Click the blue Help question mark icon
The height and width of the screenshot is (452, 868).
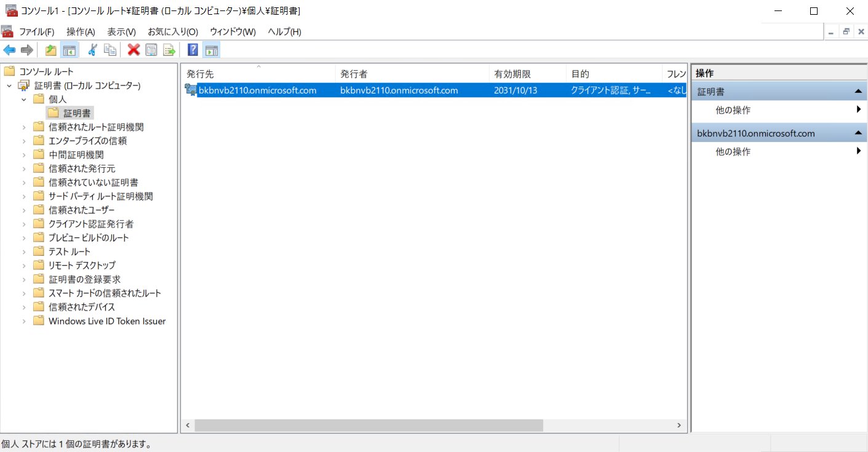tap(193, 50)
